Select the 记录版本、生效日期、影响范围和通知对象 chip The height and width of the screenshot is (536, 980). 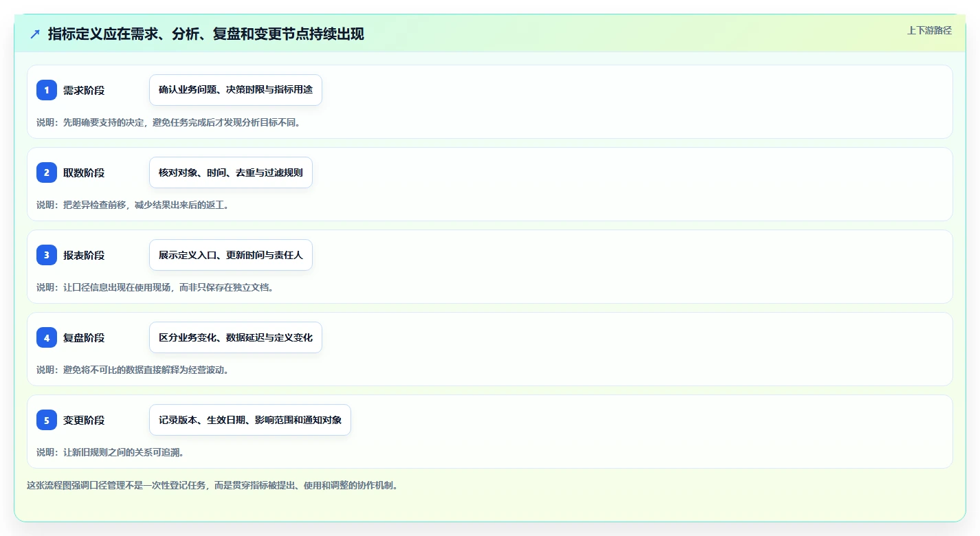[x=250, y=420]
